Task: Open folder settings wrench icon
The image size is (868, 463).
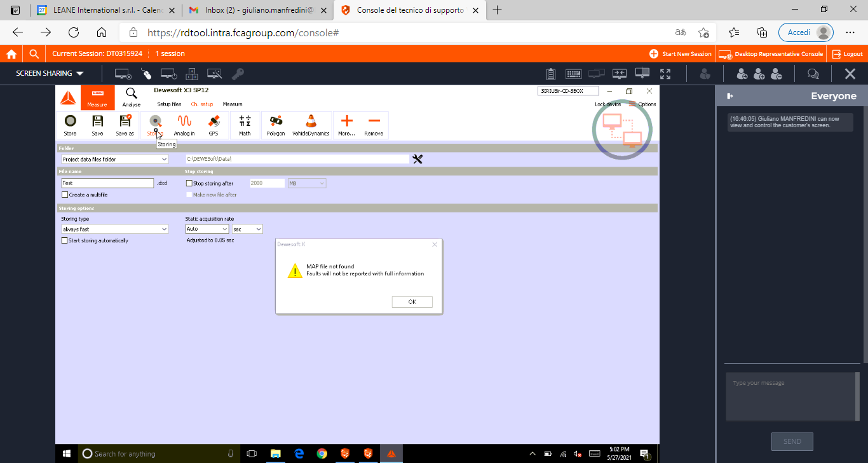Action: 417,159
